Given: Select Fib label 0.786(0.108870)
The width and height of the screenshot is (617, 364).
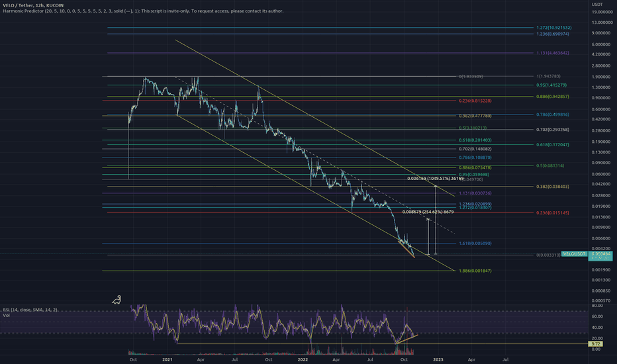Looking at the screenshot, I should [x=475, y=158].
